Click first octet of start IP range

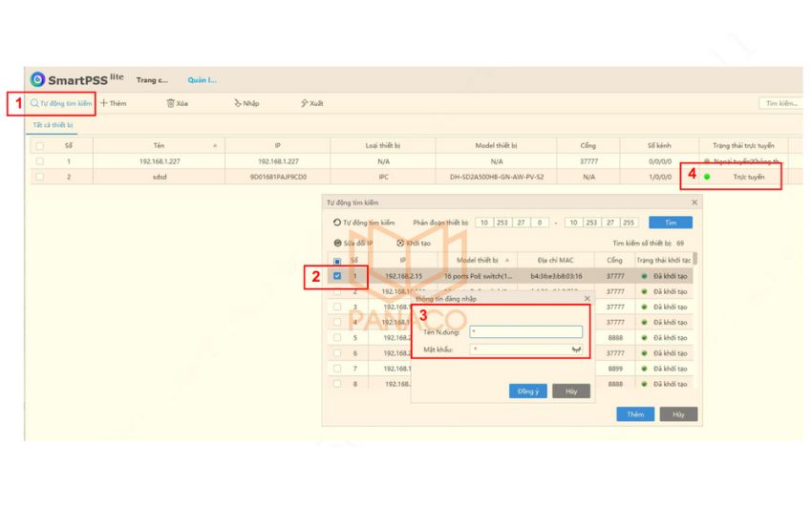(x=483, y=223)
